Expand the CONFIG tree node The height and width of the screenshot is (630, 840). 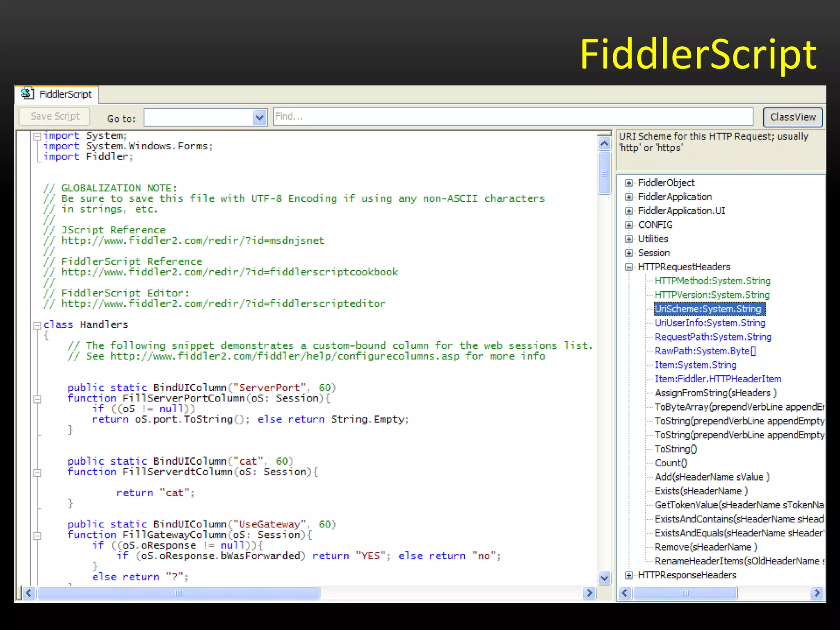tap(629, 225)
